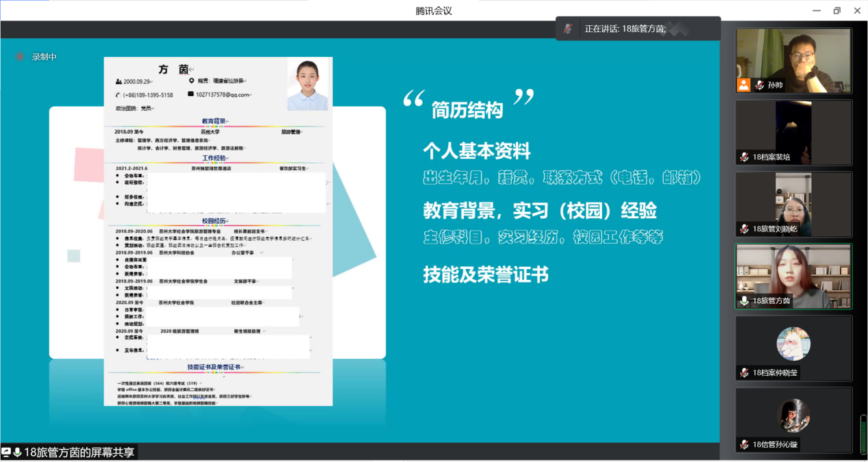Click the muted microphone icon beside 孙帅
The image size is (868, 462).
(759, 86)
